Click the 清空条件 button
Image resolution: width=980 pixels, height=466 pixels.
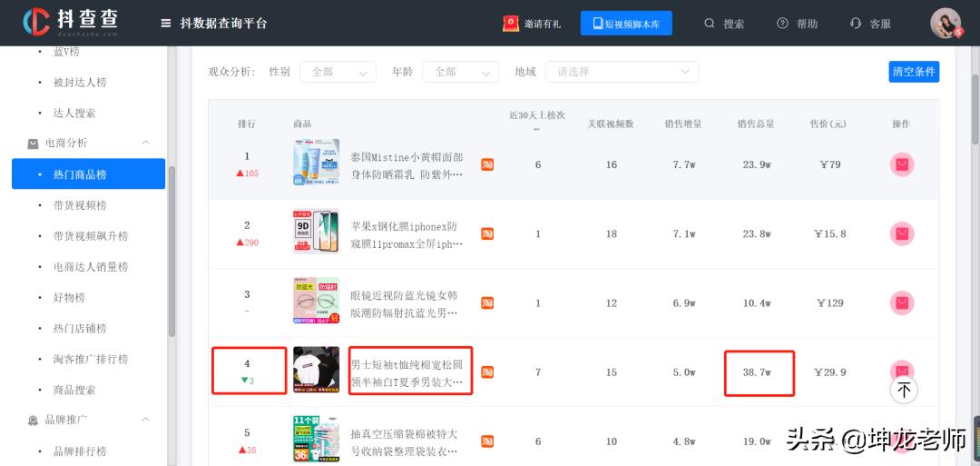click(914, 72)
